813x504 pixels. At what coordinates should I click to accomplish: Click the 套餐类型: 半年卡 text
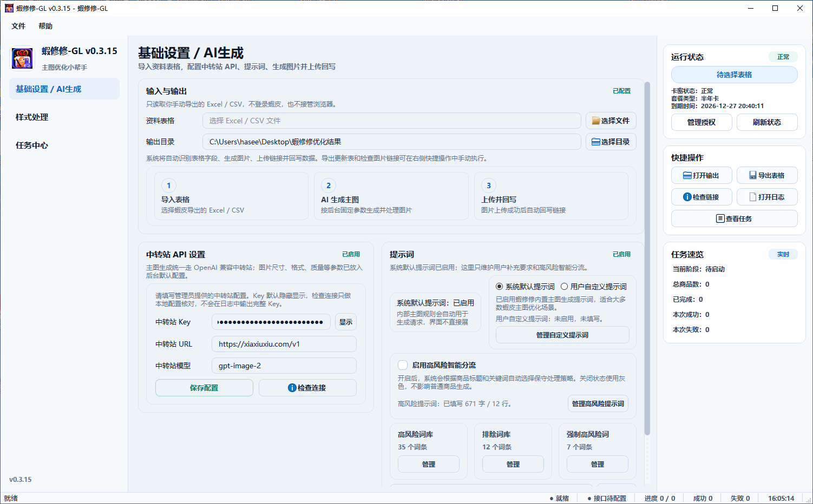point(695,98)
